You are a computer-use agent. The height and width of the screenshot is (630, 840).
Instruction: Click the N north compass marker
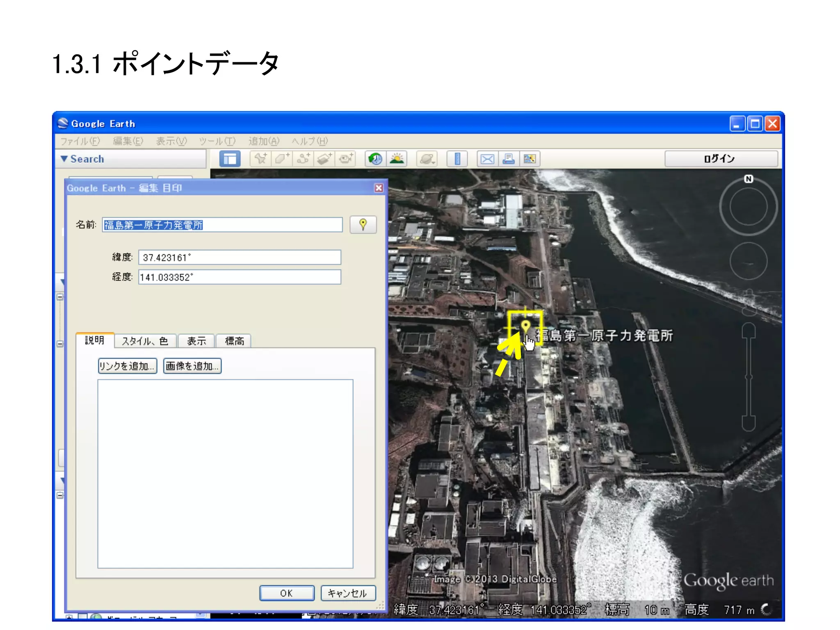749,179
